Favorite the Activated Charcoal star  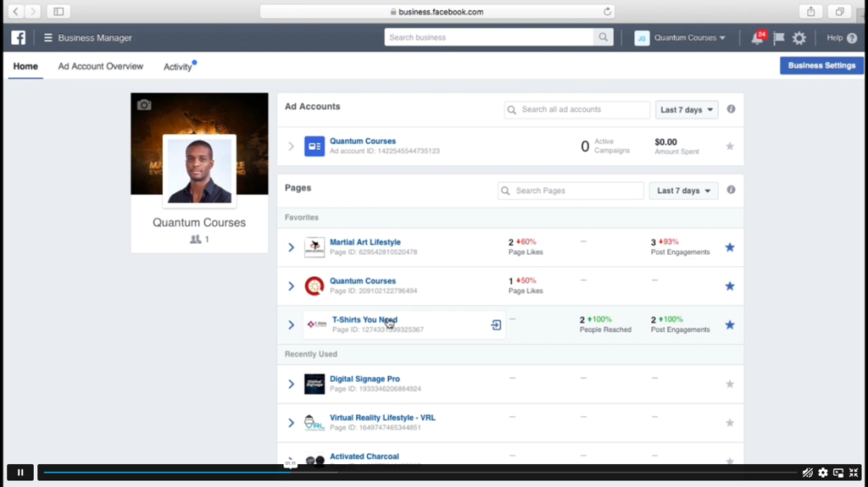coord(730,461)
